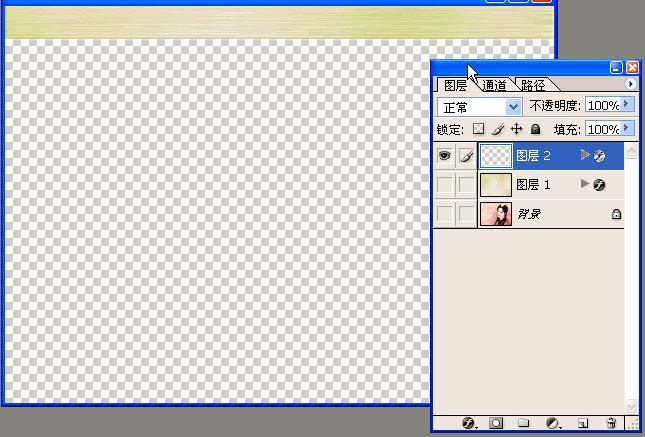The height and width of the screenshot is (437, 645).
Task: Show the 背景 layer via visibility box
Action: (445, 214)
